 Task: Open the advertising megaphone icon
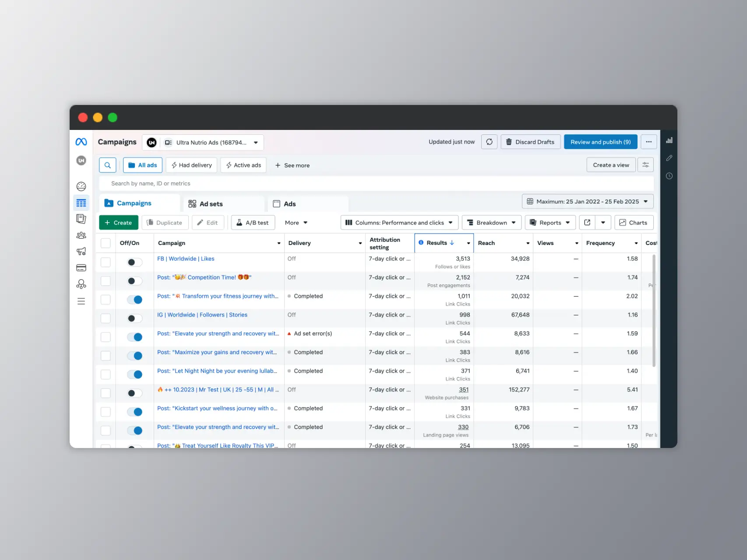pos(81,252)
